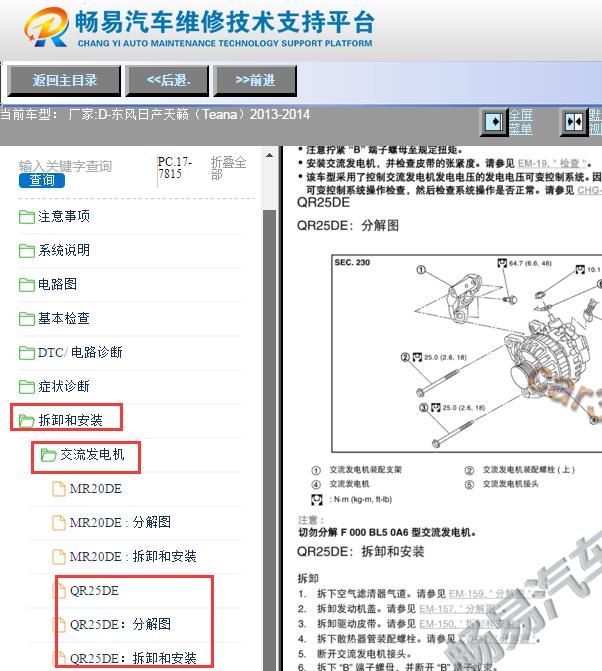The height and width of the screenshot is (671, 602).
Task: Expand the 注意事项 tree item
Action: click(x=64, y=217)
